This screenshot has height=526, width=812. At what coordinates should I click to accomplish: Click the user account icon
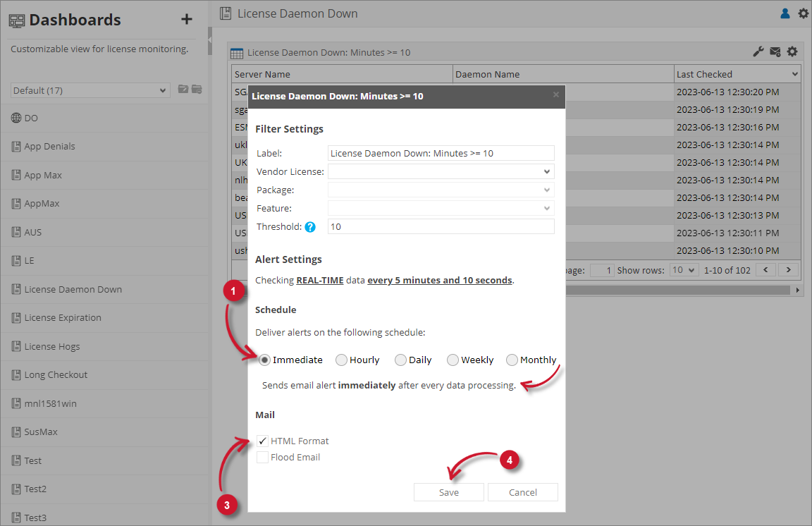point(785,13)
